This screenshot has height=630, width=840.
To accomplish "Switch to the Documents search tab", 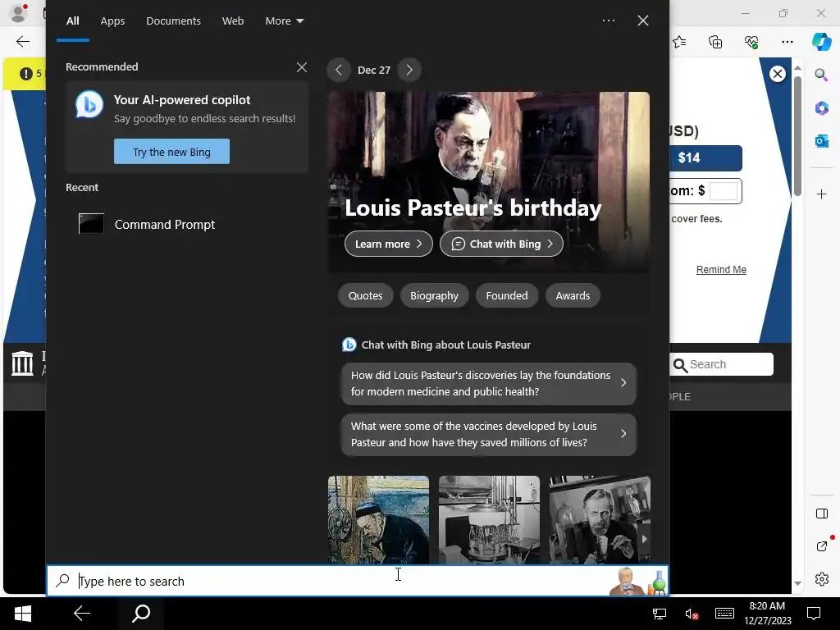I will 174,21.
